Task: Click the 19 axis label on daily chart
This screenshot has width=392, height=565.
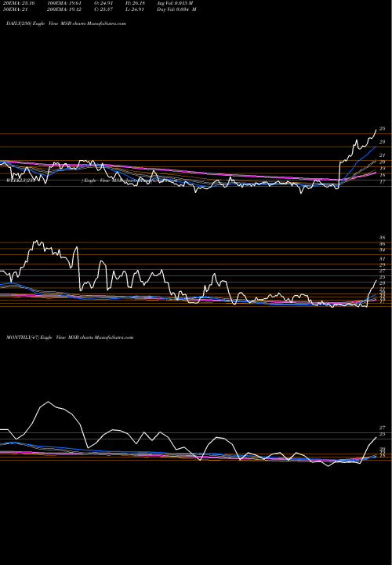Action: pyautogui.click(x=383, y=169)
